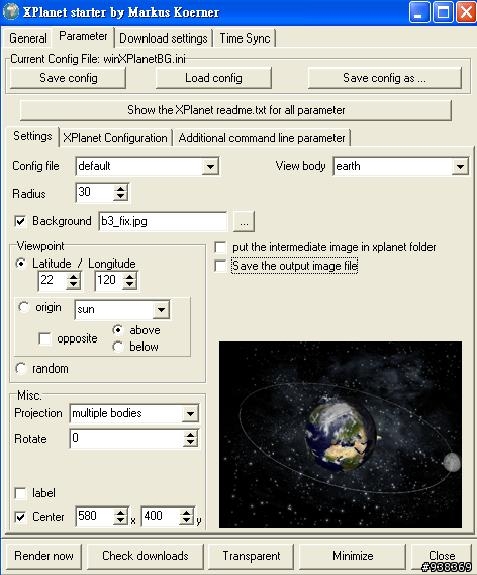Click the Background file name field

click(x=162, y=221)
